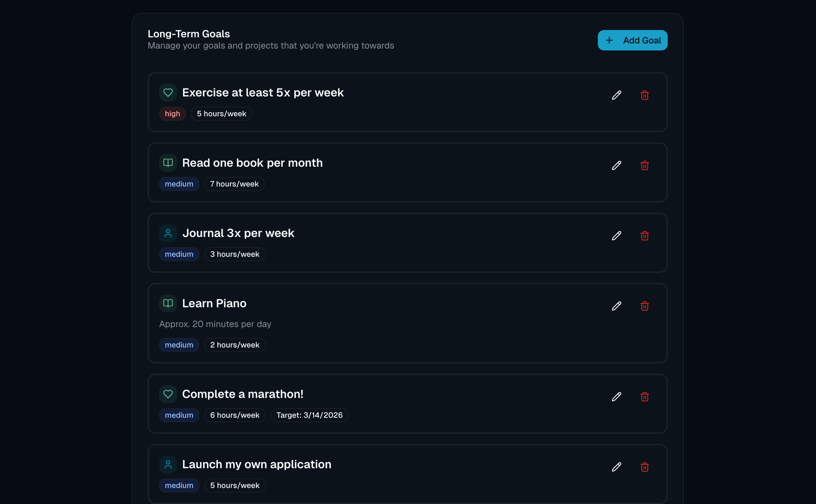The image size is (816, 504).
Task: Edit the Complete a marathon goal
Action: tap(617, 397)
